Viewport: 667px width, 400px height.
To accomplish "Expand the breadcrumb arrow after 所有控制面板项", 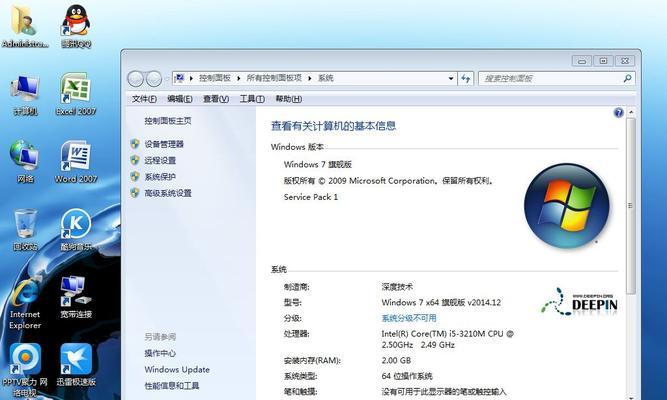I will click(310, 78).
